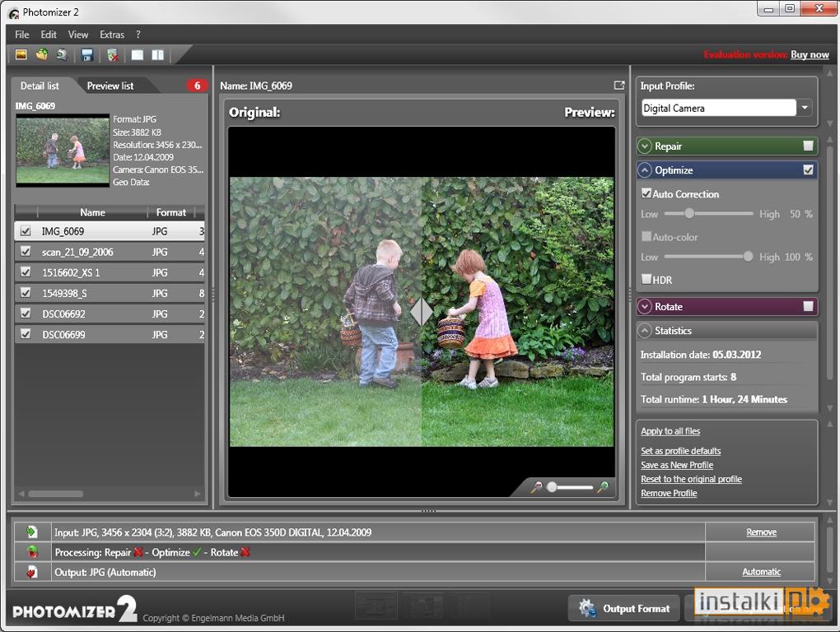The width and height of the screenshot is (840, 632).
Task: Toggle the 1516602_XS 1 file checkbox
Action: coord(26,272)
